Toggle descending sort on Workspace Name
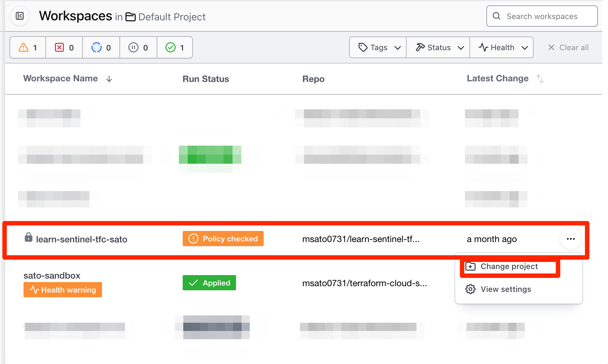Viewport: 608px width, 364px height. pyautogui.click(x=109, y=78)
